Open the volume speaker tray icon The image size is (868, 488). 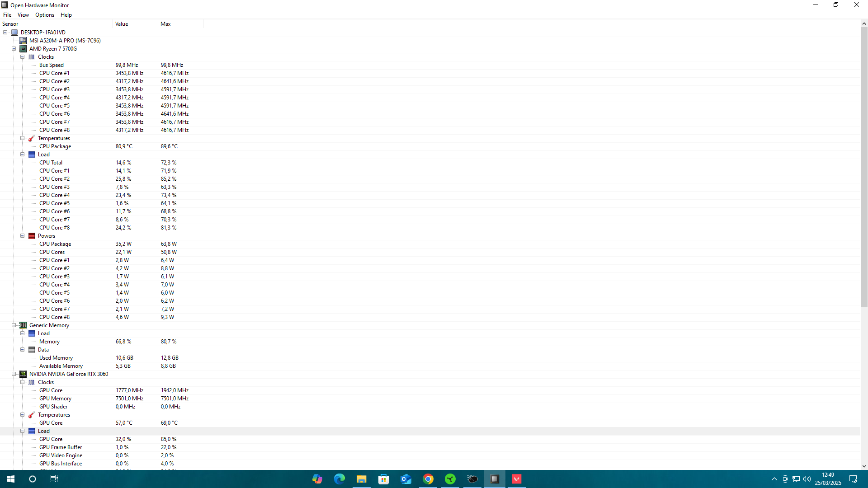pyautogui.click(x=807, y=479)
